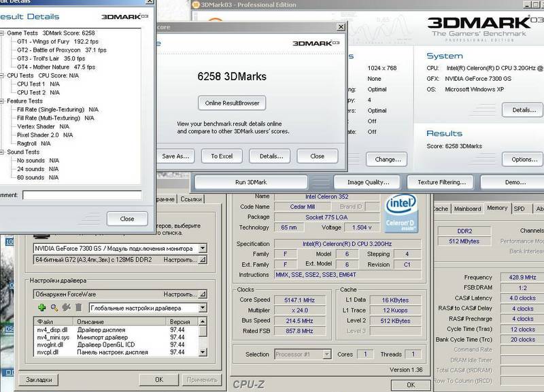
Task: Click the green plus add-driver-profile icon
Action: coord(41,308)
